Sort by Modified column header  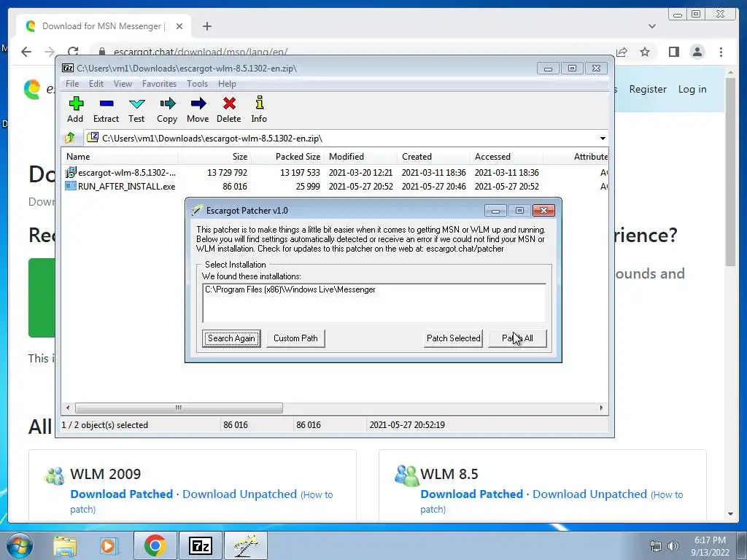coord(360,157)
